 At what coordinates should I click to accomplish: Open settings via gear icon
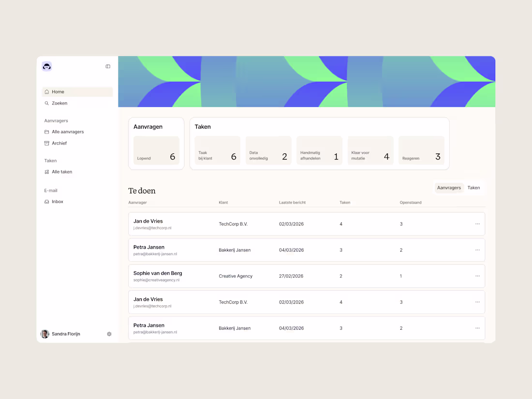click(109, 334)
